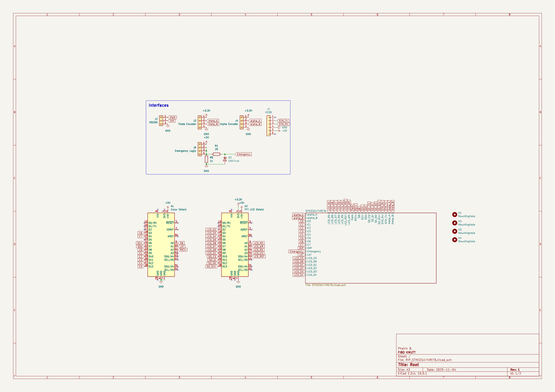Open the STM32G474RET6 hierarchical sheet box
Image resolution: width=555 pixels, height=392 pixels.
371,248
